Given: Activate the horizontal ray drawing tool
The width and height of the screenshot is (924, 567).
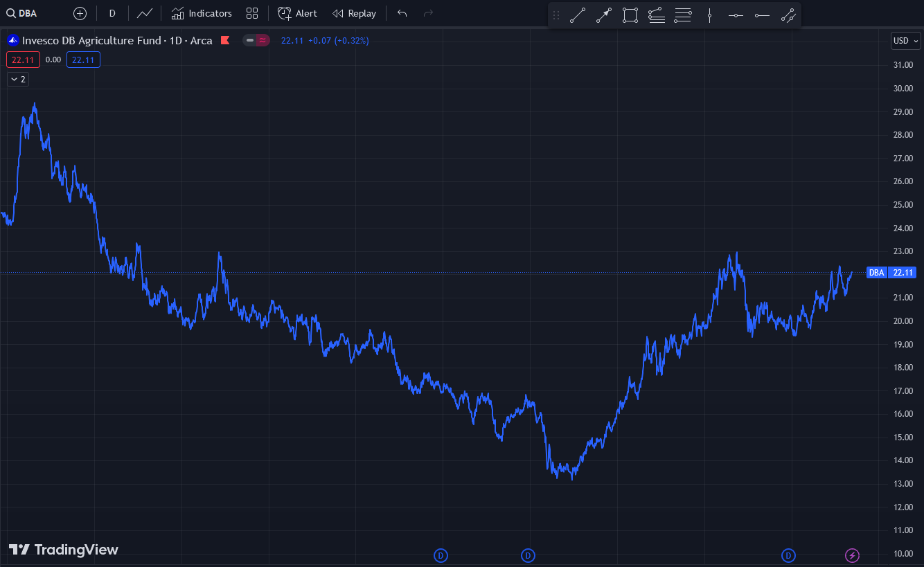Looking at the screenshot, I should click(762, 15).
